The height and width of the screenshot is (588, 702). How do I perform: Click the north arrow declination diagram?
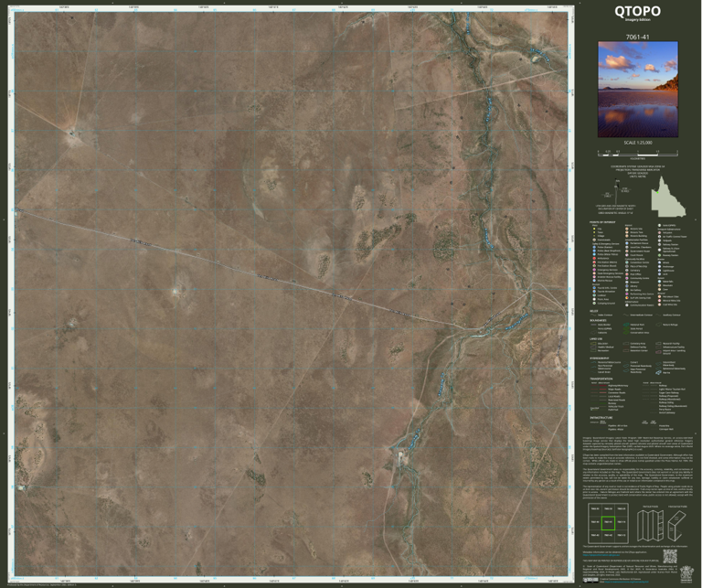[x=618, y=190]
